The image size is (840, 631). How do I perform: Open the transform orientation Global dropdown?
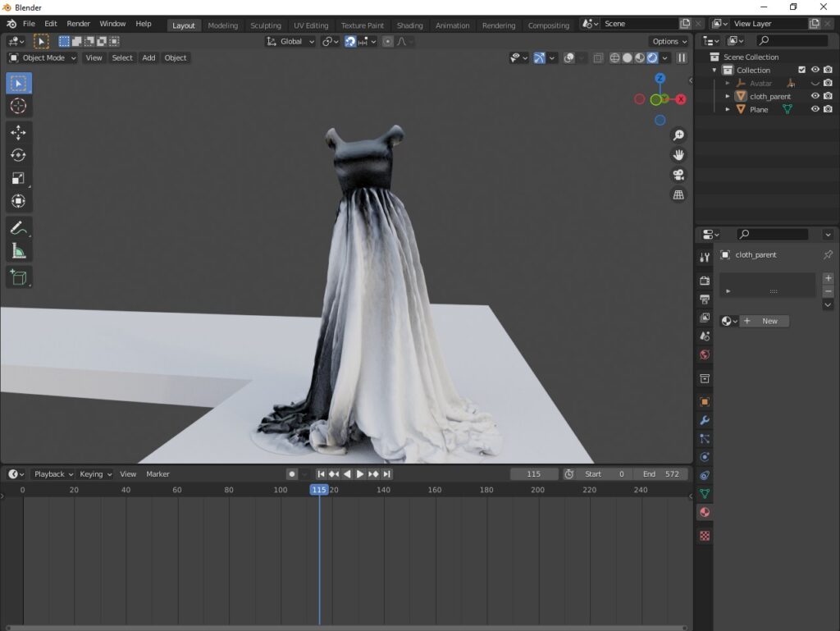tap(290, 41)
